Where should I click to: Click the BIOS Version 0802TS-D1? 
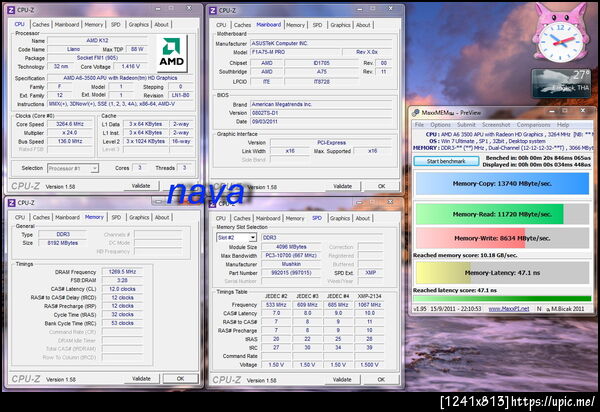[321, 113]
